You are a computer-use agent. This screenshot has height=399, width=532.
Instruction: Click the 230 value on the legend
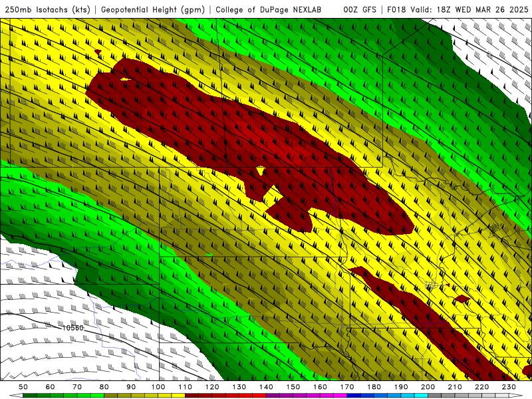(x=509, y=387)
